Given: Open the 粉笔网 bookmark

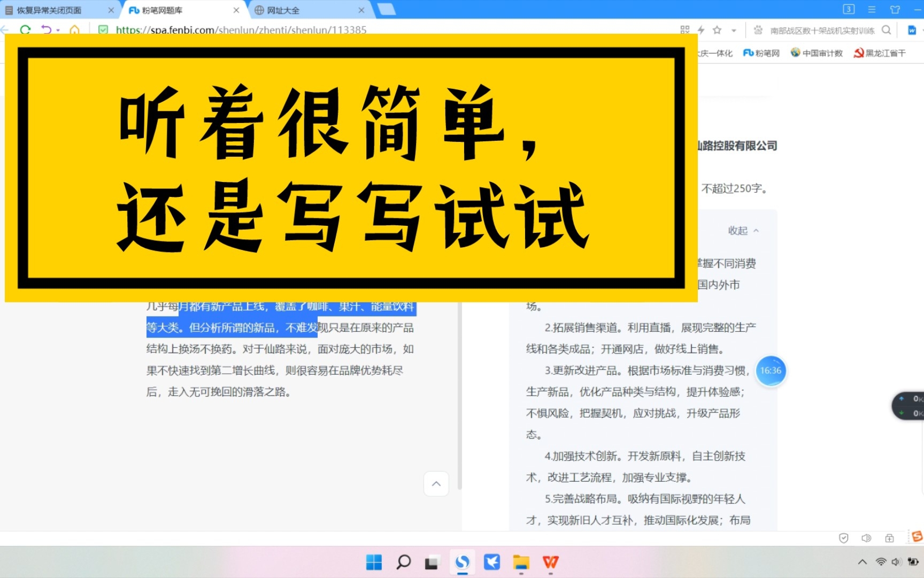Looking at the screenshot, I should [x=761, y=53].
